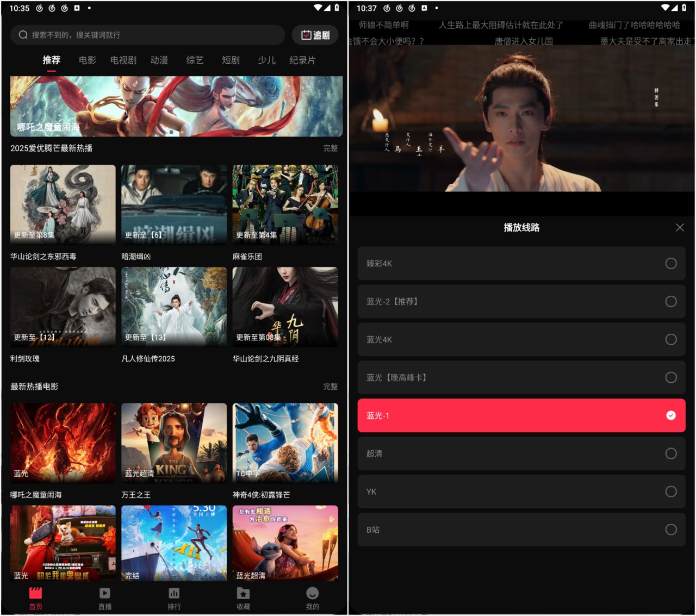Viewport: 696px width, 616px height.
Task: Tap the search magnifier icon
Action: 23,35
